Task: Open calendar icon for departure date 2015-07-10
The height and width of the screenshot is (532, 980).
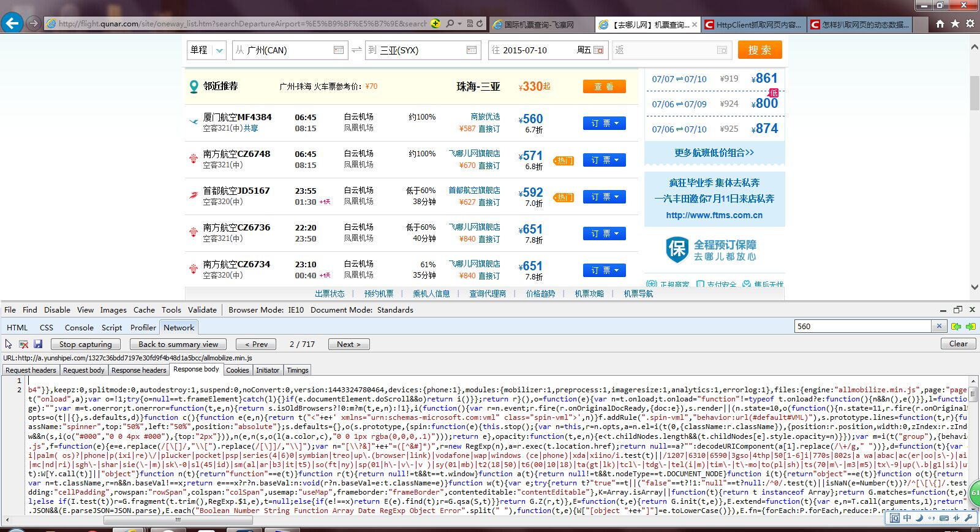Action: pos(598,50)
